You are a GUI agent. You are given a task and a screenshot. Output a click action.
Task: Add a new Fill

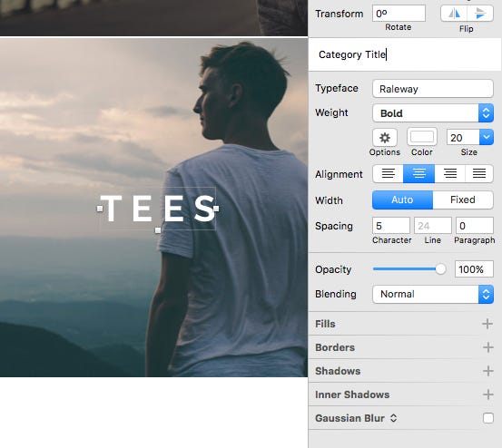click(487, 324)
